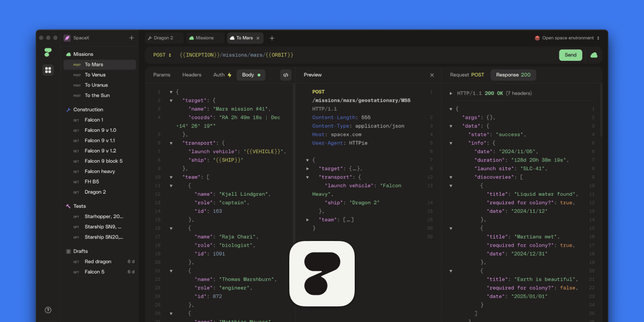Open the help question mark icon
The height and width of the screenshot is (322, 644).
48,310
